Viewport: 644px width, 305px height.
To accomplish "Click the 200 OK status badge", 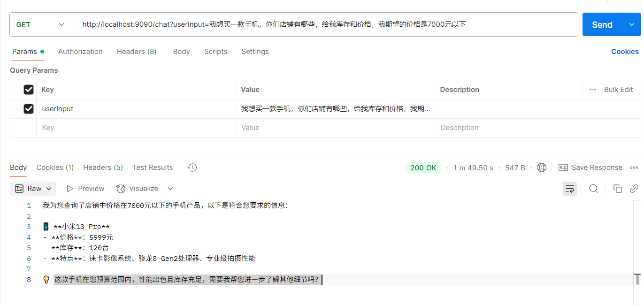I will click(x=423, y=167).
